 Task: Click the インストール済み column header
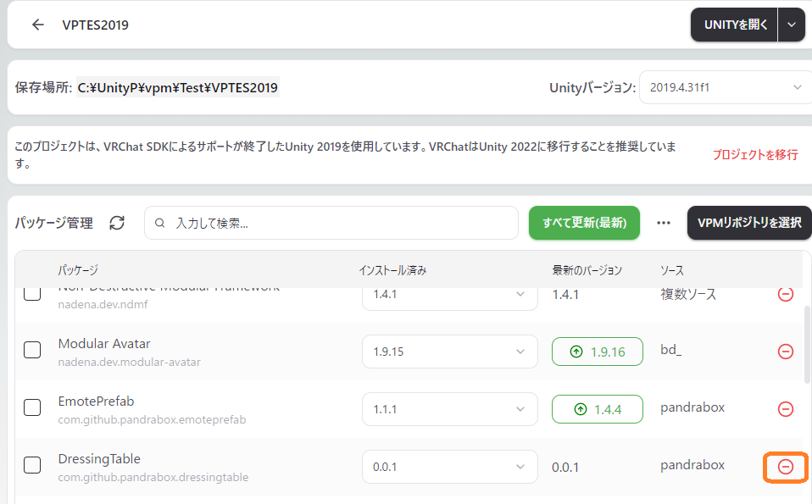[x=392, y=270]
